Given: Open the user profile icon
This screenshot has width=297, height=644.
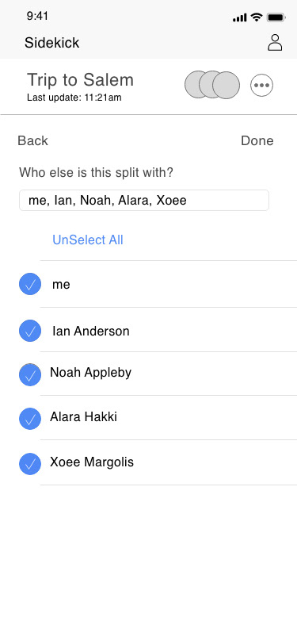Looking at the screenshot, I should click(x=275, y=43).
